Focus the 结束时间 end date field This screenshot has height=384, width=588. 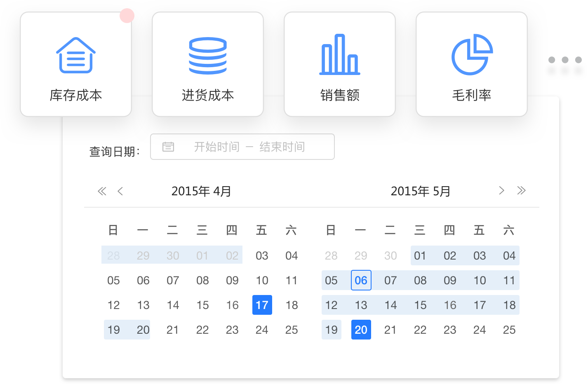[x=282, y=147]
